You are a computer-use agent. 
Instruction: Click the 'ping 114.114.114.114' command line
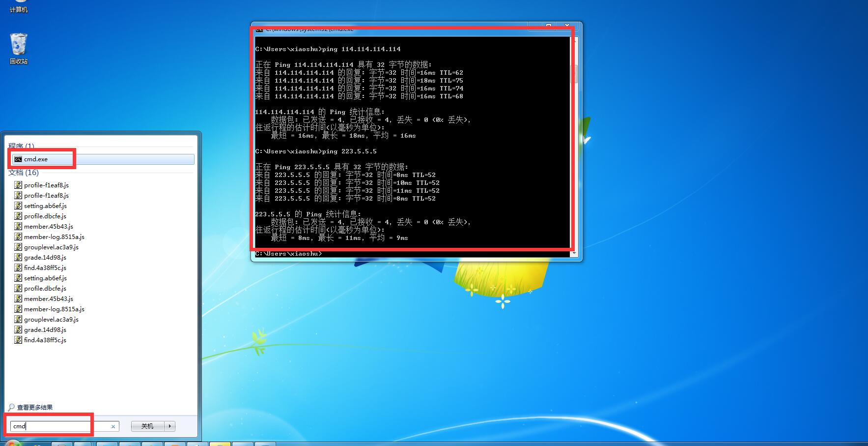pos(328,49)
